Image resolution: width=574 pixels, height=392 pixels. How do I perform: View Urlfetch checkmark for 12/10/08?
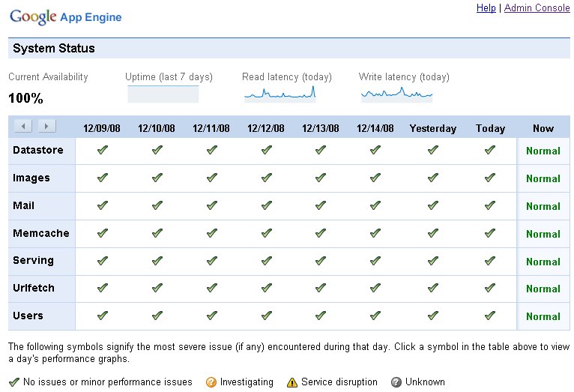click(157, 288)
